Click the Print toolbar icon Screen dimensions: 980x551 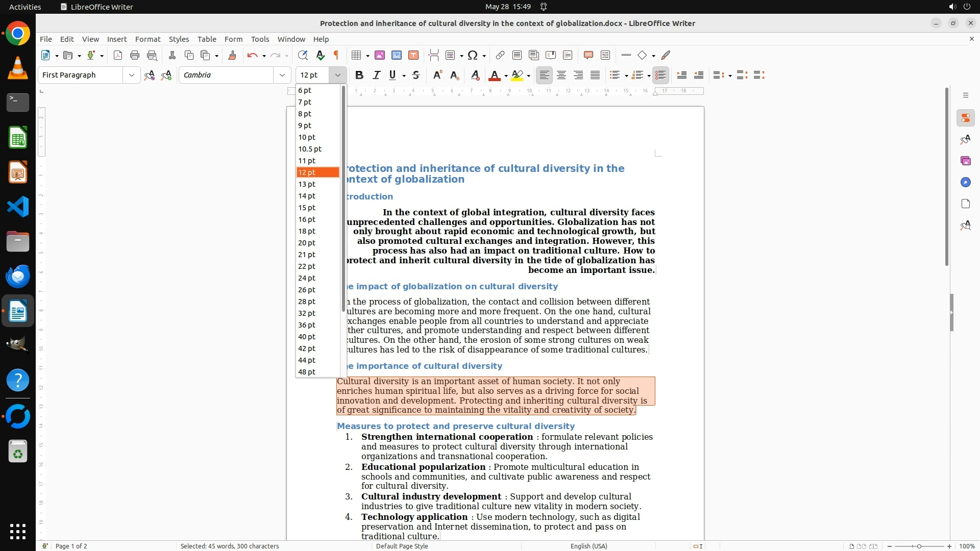(x=135, y=55)
